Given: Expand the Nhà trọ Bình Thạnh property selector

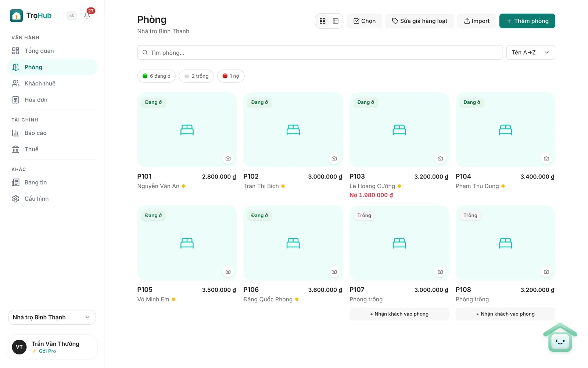Looking at the screenshot, I should [52, 317].
